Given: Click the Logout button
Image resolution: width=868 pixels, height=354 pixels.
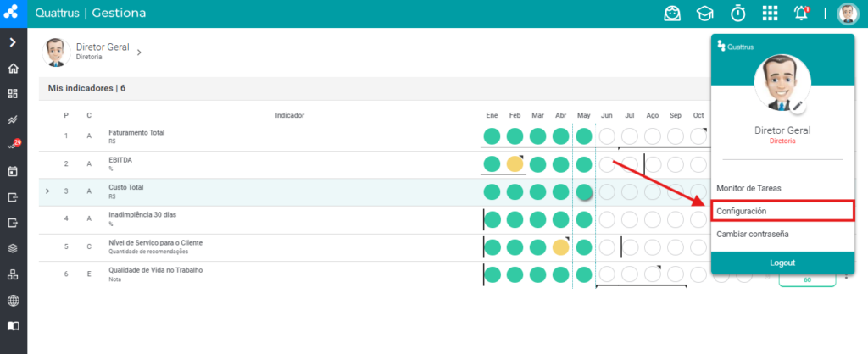Looking at the screenshot, I should 782,263.
